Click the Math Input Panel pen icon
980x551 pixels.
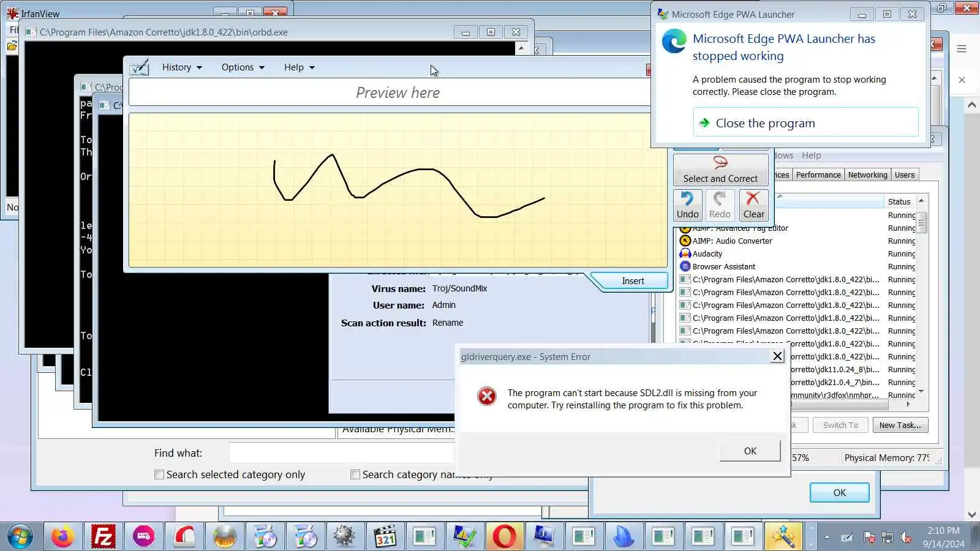[140, 67]
